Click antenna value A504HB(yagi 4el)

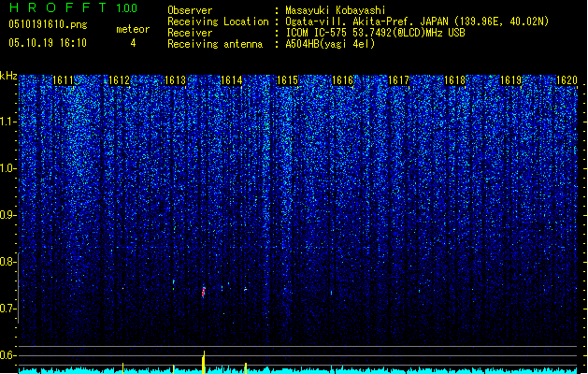point(330,44)
